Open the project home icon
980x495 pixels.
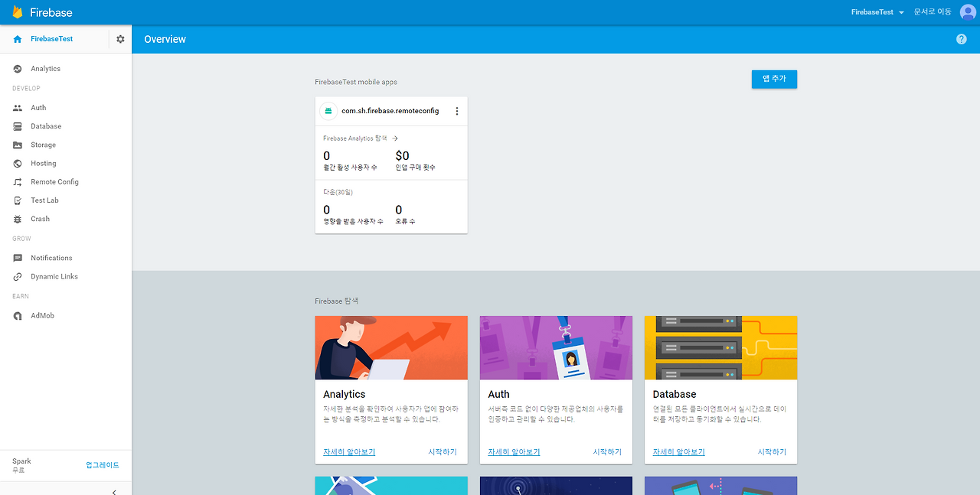coord(18,39)
